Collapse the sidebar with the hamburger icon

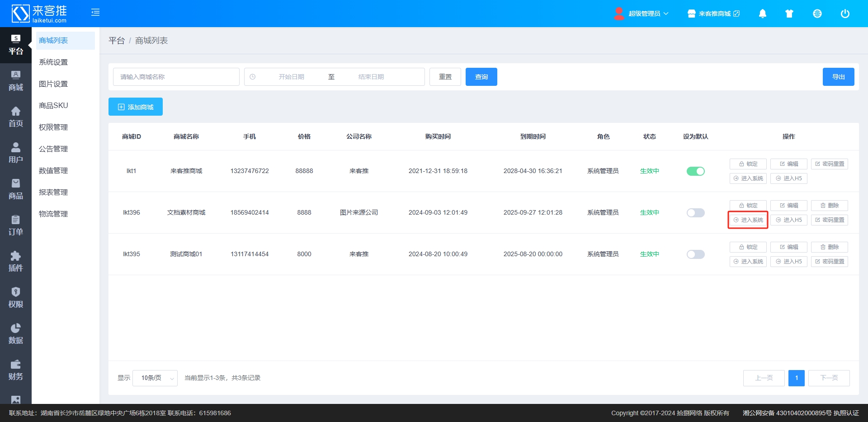[95, 13]
